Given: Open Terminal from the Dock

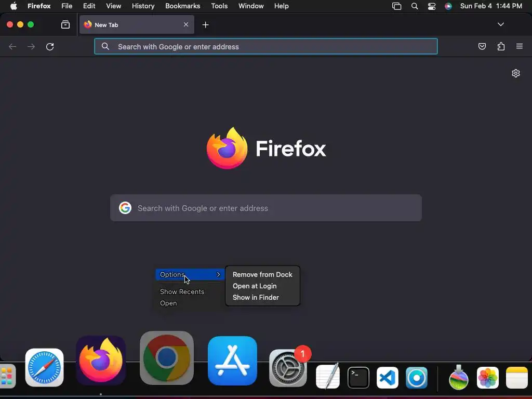Looking at the screenshot, I should 358,377.
